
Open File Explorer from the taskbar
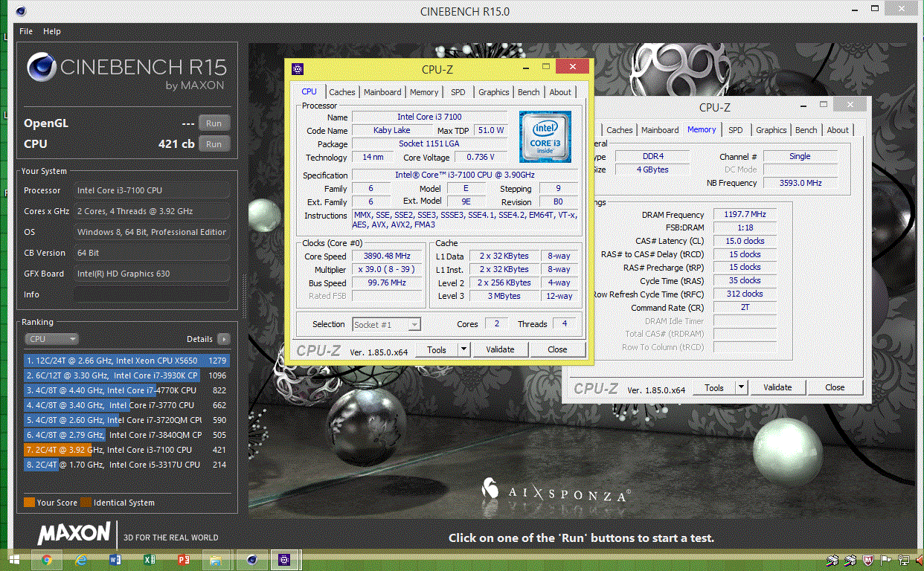pyautogui.click(x=215, y=560)
